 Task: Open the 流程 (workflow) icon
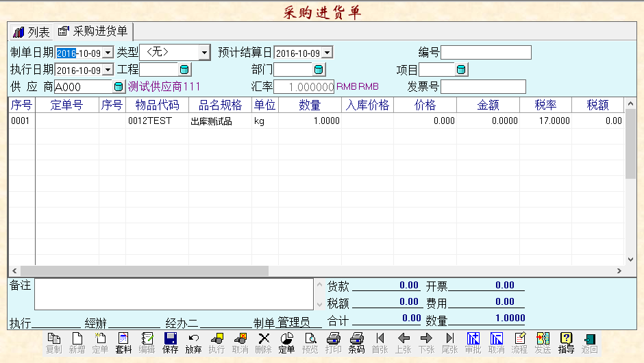click(519, 343)
